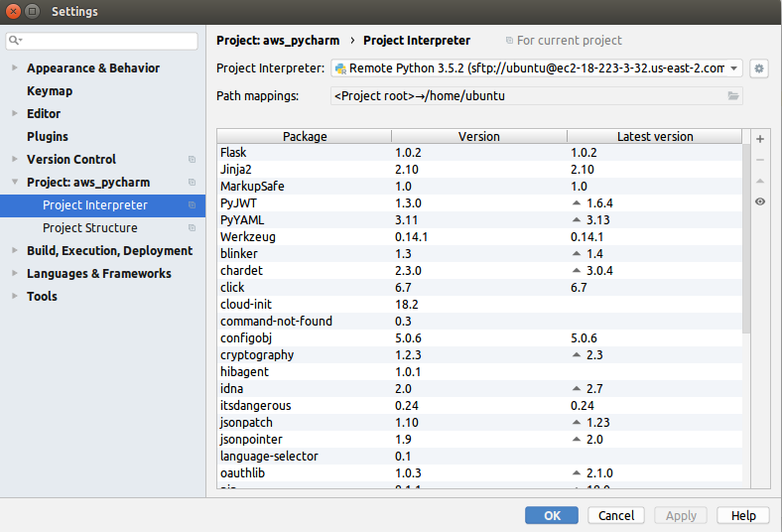Click the upgrade arrow next to oauthlib 2.1.0

(577, 472)
